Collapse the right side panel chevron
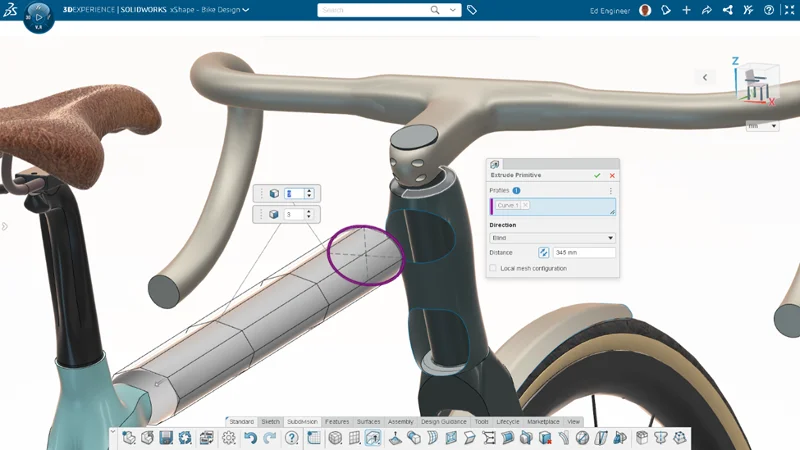800x450 pixels. click(705, 77)
